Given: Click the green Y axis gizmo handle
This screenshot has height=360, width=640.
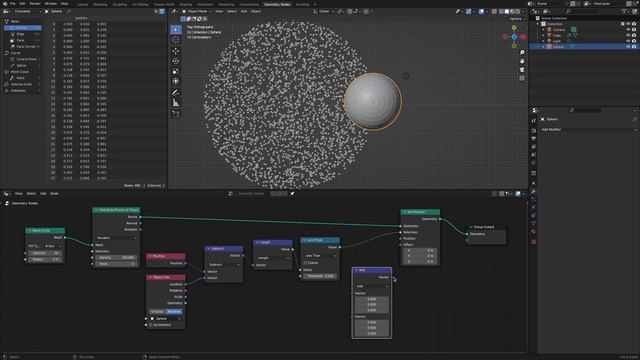Looking at the screenshot, I should [x=514, y=28].
